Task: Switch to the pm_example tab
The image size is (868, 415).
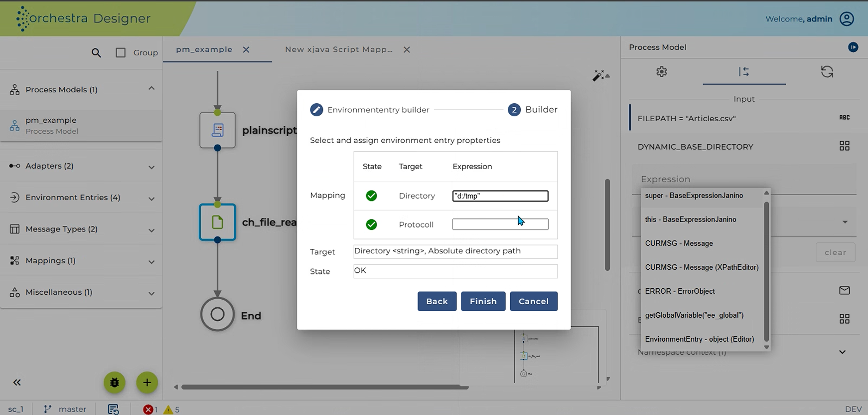Action: (204, 49)
